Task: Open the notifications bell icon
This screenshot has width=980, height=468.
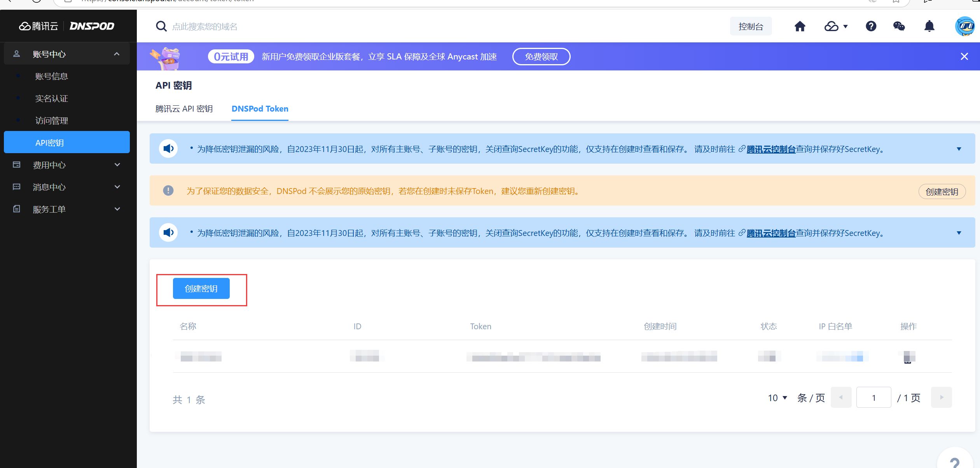Action: pyautogui.click(x=929, y=26)
